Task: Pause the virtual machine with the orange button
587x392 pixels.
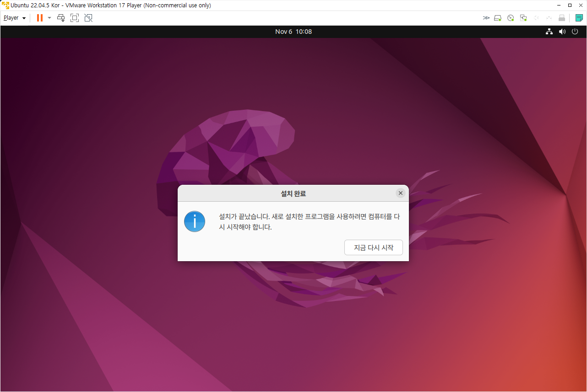Action: pos(40,18)
